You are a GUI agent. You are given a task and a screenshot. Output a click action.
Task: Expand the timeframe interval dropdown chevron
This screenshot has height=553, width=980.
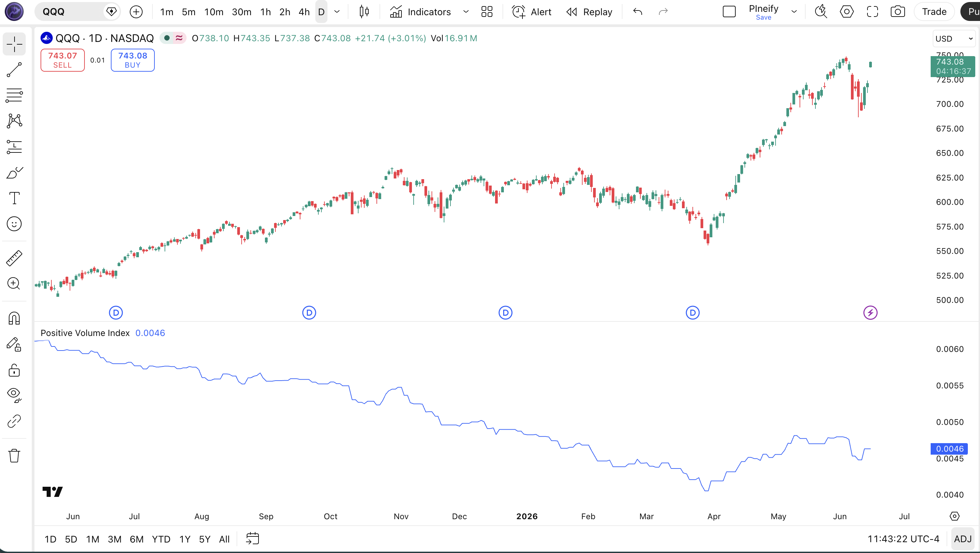pos(337,12)
